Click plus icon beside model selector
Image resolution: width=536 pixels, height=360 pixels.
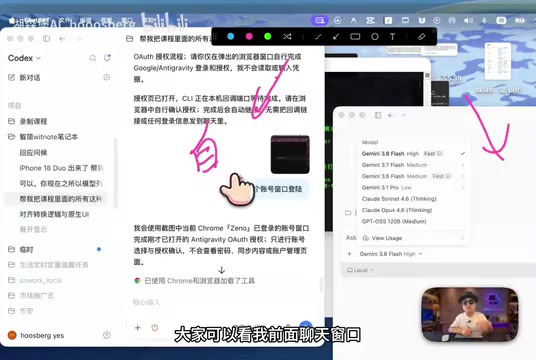coord(349,254)
